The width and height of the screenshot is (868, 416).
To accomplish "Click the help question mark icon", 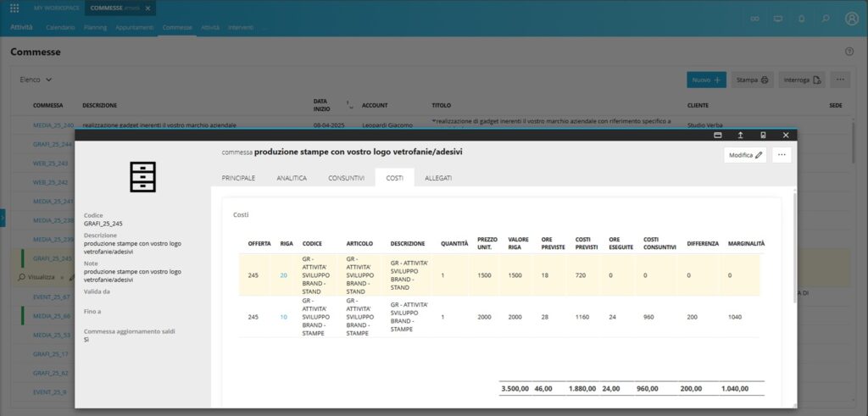I will tap(849, 52).
